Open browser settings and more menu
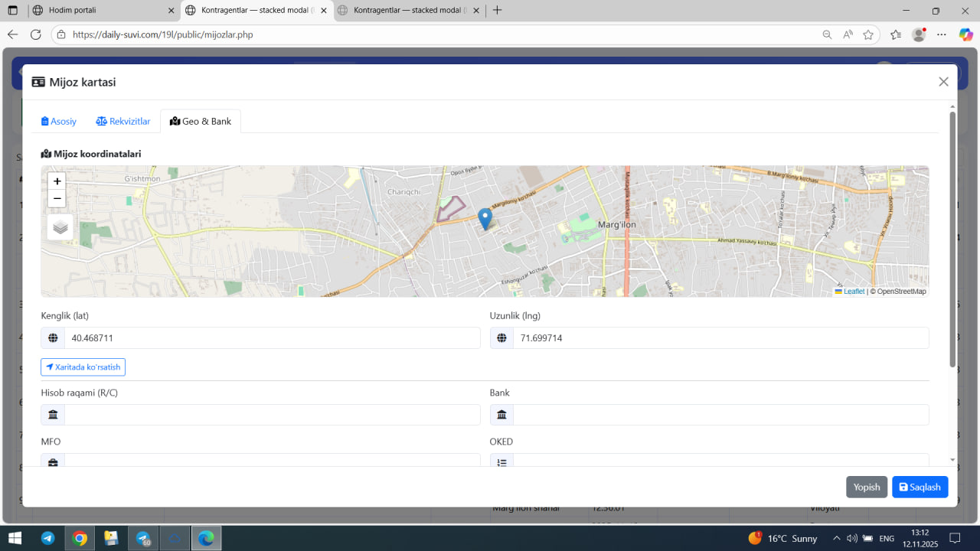 pyautogui.click(x=942, y=34)
